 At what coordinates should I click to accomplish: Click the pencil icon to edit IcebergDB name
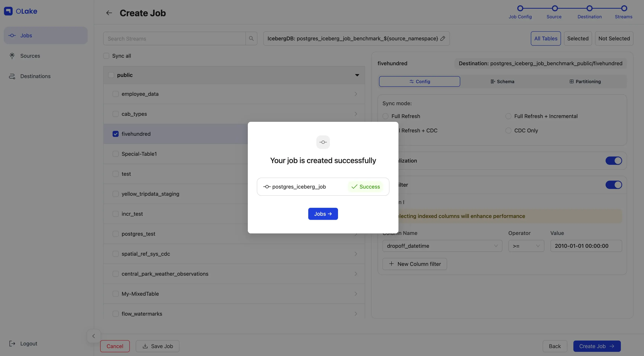443,38
